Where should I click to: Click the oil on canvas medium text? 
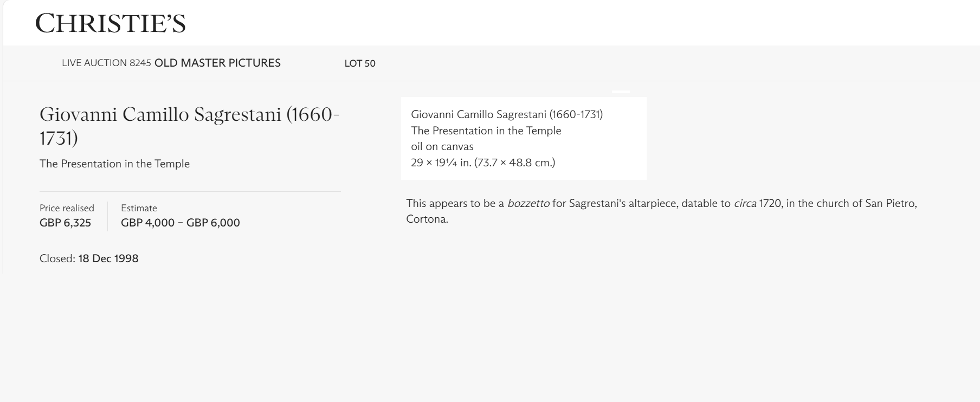click(442, 146)
